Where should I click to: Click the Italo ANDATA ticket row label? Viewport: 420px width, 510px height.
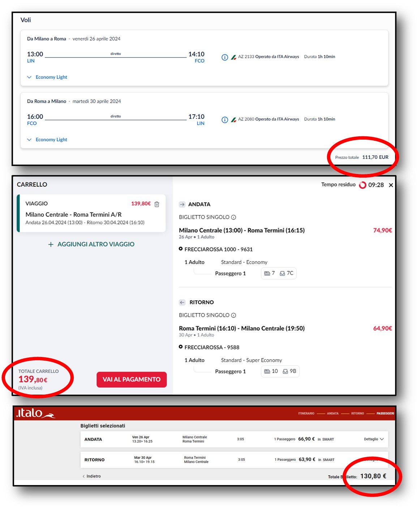[x=93, y=439]
